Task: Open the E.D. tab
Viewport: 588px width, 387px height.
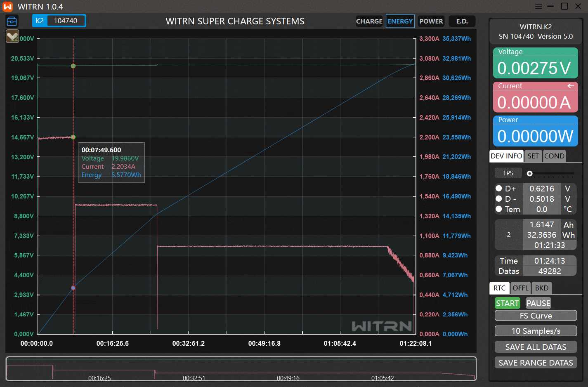Action: (x=462, y=21)
